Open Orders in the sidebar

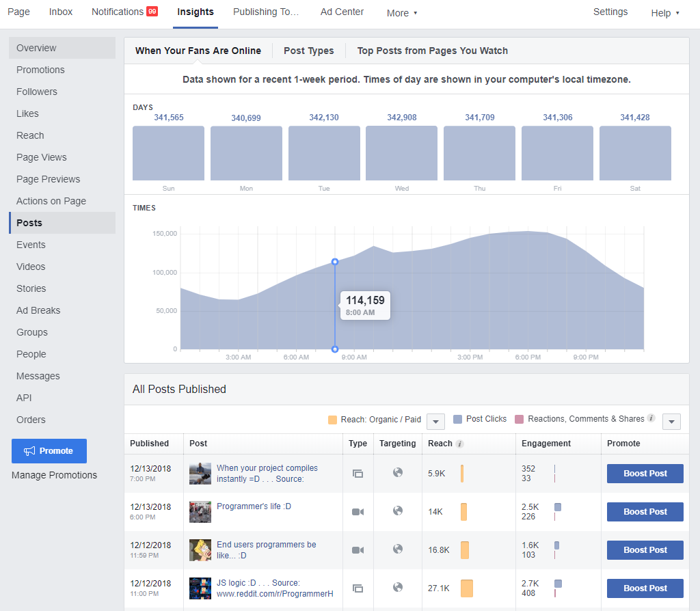(x=62, y=420)
